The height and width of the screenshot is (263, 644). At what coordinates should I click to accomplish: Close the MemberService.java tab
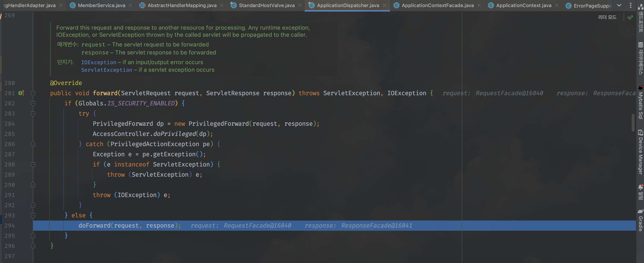tap(130, 5)
